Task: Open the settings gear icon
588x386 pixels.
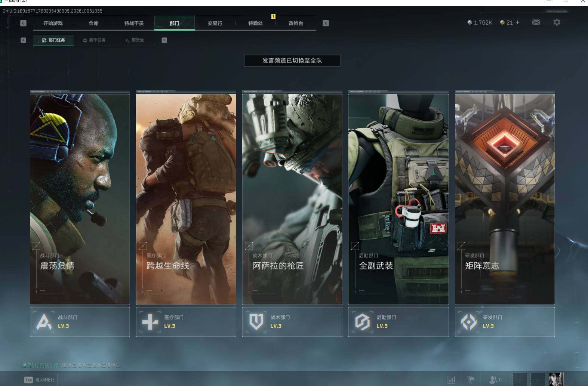Action: 557,22
